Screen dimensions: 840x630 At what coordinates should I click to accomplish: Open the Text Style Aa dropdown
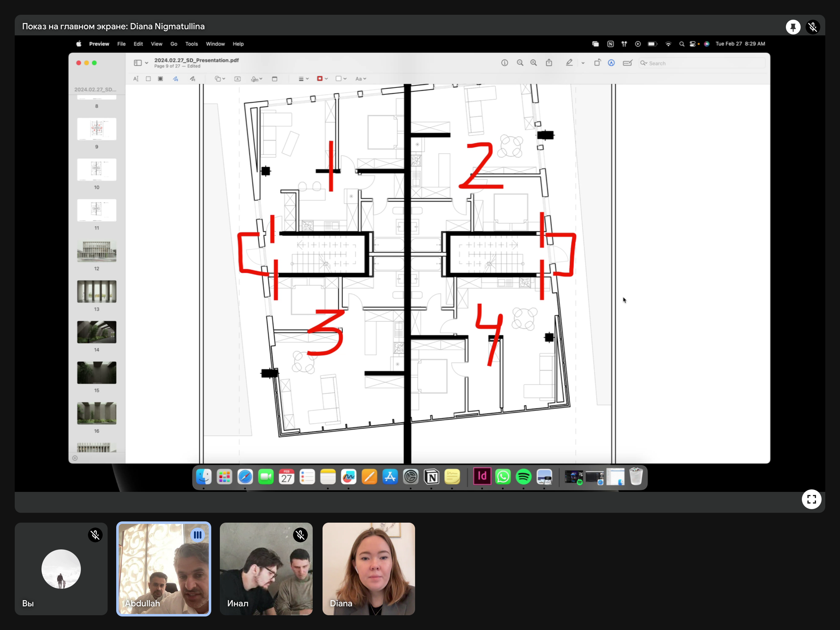pyautogui.click(x=360, y=79)
